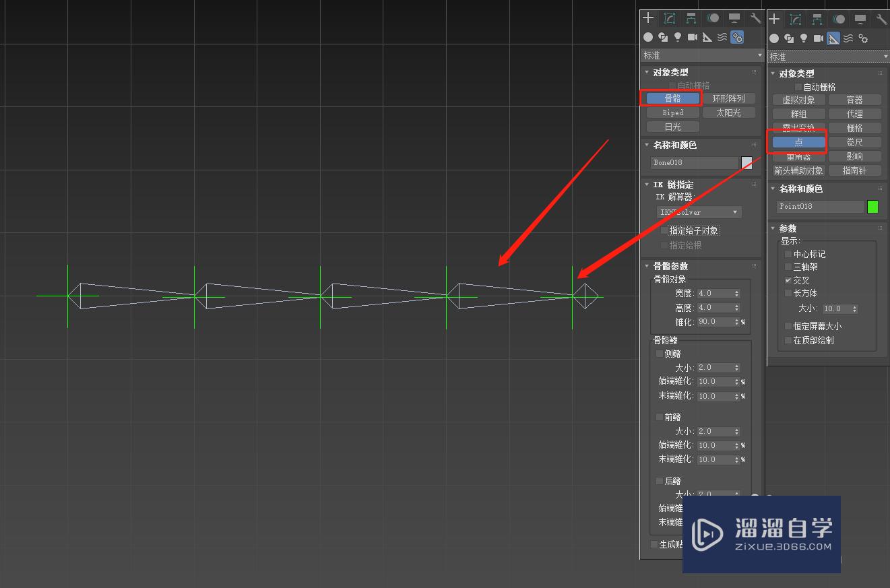890x588 pixels.
Task: Open the Create tab in the bone panel
Action: click(x=648, y=18)
